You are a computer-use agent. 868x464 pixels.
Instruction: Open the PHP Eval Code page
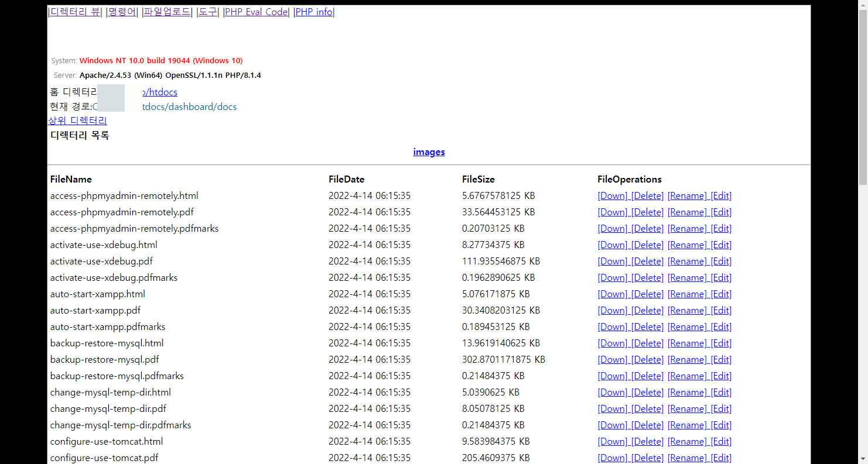click(x=256, y=12)
